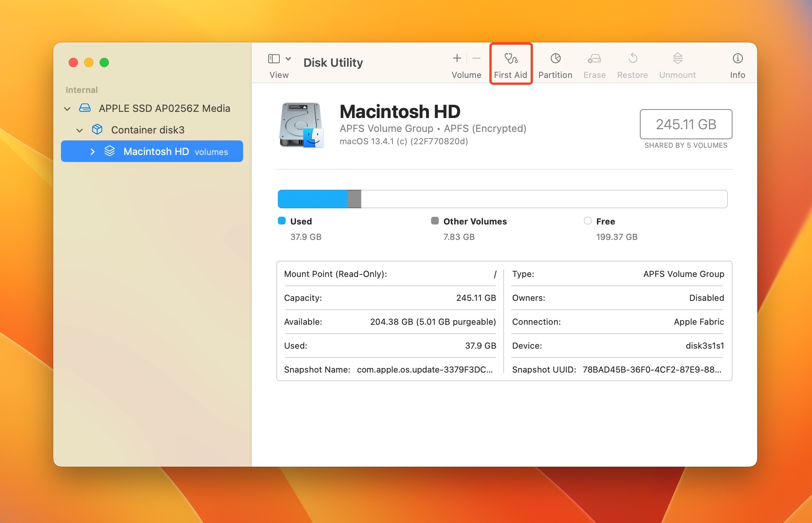Image resolution: width=812 pixels, height=523 pixels.
Task: Click the macOS 13.4.1 version text
Action: 404,142
